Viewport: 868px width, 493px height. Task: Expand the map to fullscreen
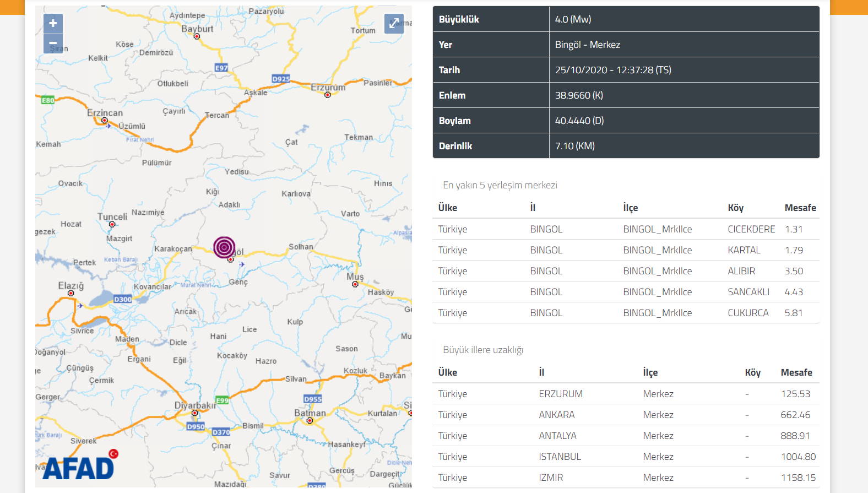(x=394, y=24)
